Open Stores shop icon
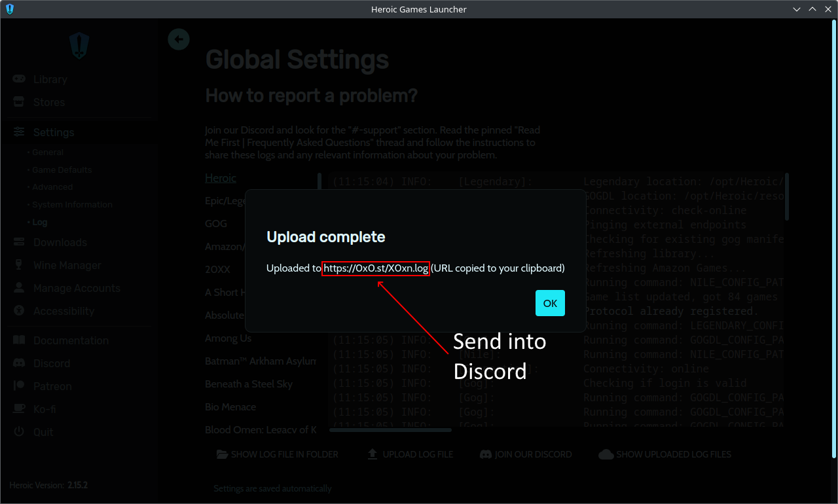 click(20, 102)
